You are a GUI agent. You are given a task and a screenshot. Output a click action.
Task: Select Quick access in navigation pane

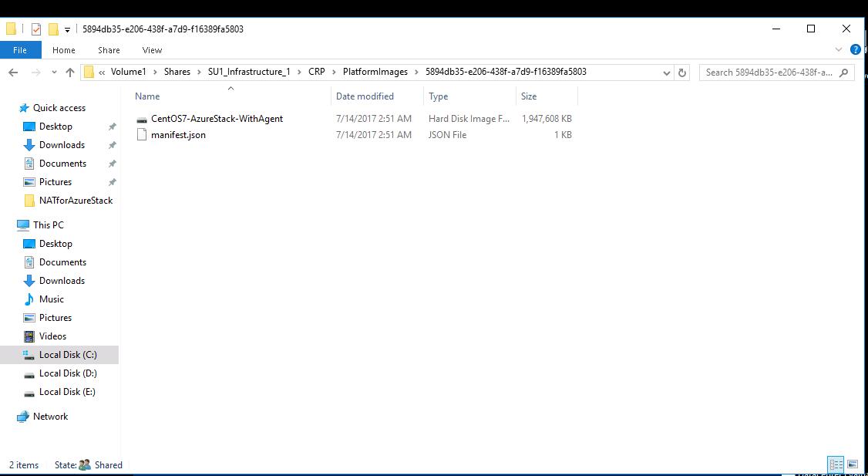[x=59, y=108]
